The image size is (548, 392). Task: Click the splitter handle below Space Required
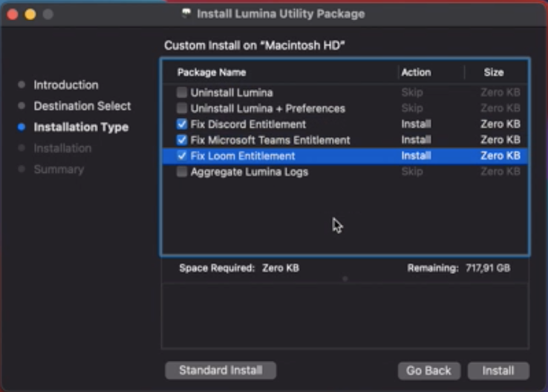pyautogui.click(x=345, y=279)
